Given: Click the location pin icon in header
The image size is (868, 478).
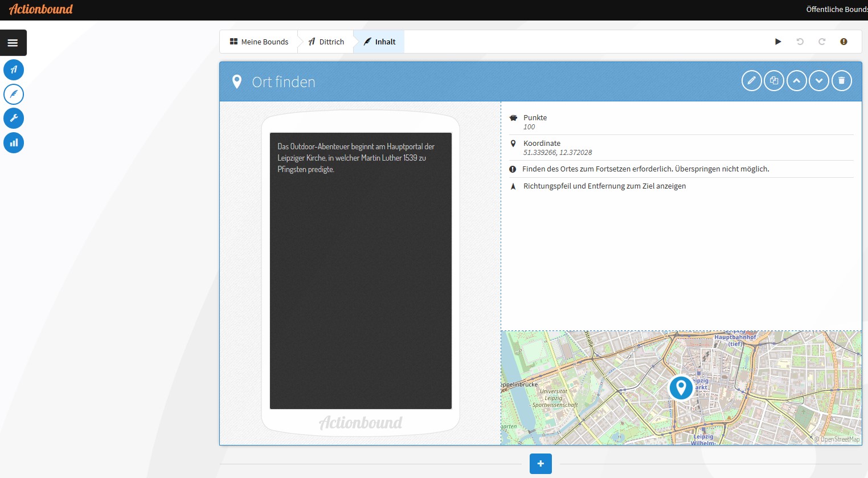Looking at the screenshot, I should coord(237,81).
